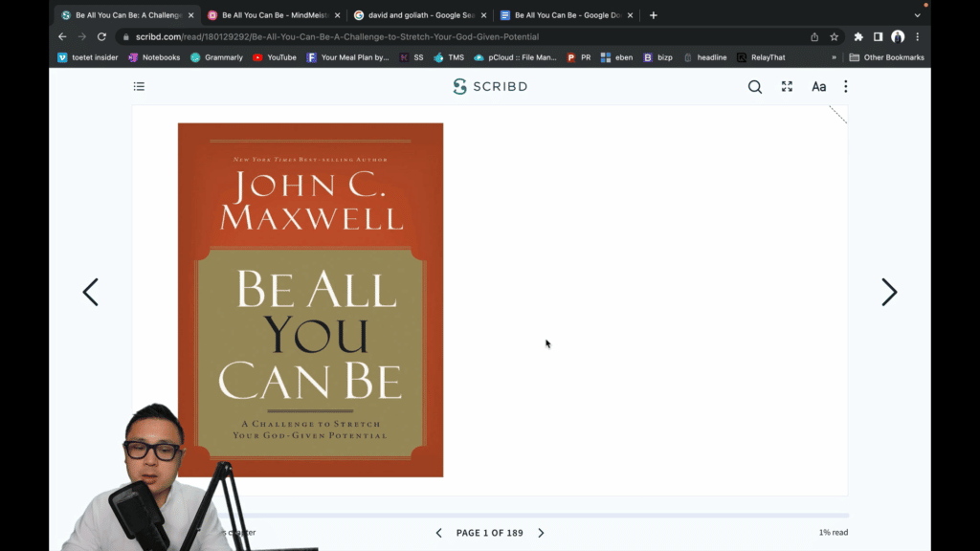This screenshot has width=980, height=551.
Task: Open Scribd reader more options menu
Action: coord(846,86)
